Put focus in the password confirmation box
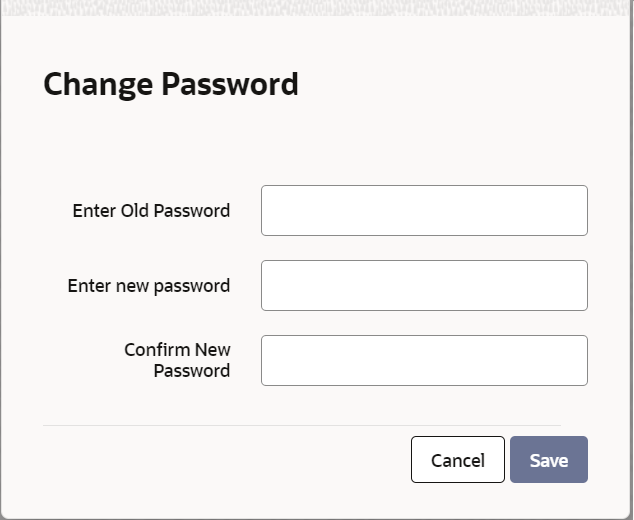Image resolution: width=634 pixels, height=520 pixels. pyautogui.click(x=424, y=360)
